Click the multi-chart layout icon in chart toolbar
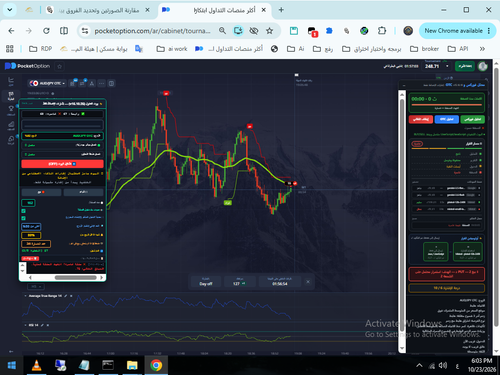Viewport: 500px width, 375px height. [111, 83]
